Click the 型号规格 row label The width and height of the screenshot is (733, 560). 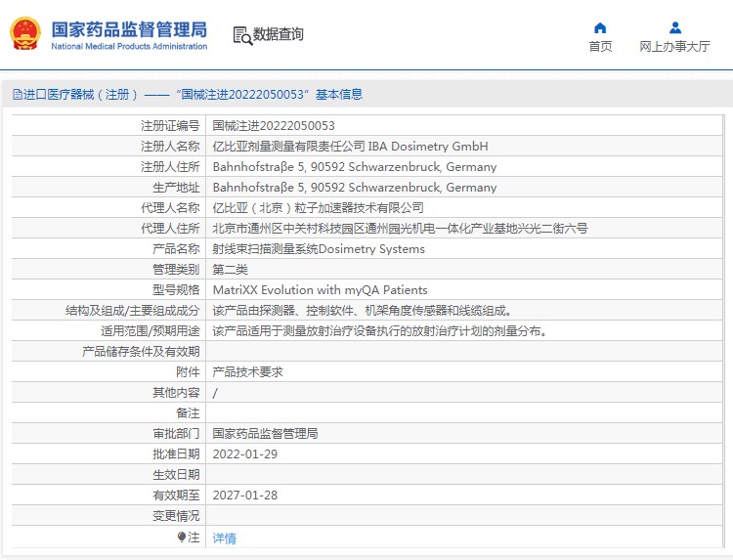(x=176, y=290)
